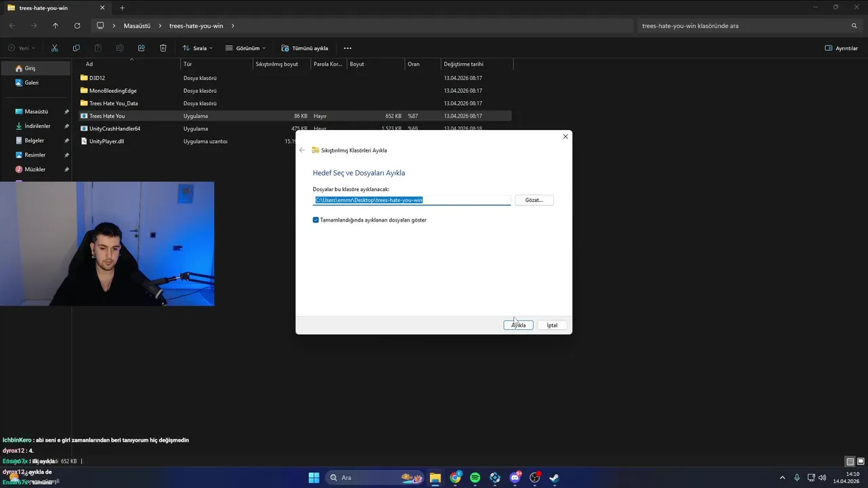The height and width of the screenshot is (488, 868).
Task: Click the Paste icon in toolbar
Action: tap(98, 48)
